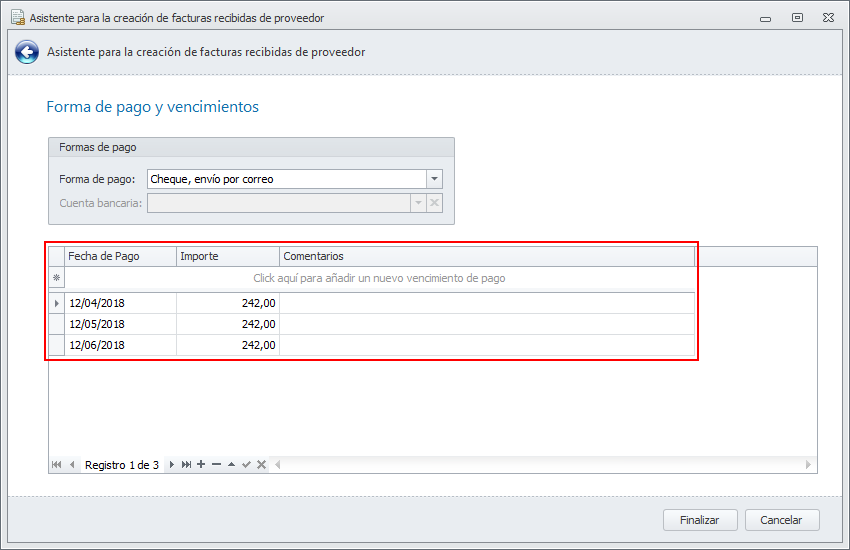Select Importe 242,00 in 12/06/2018 row

(x=228, y=345)
